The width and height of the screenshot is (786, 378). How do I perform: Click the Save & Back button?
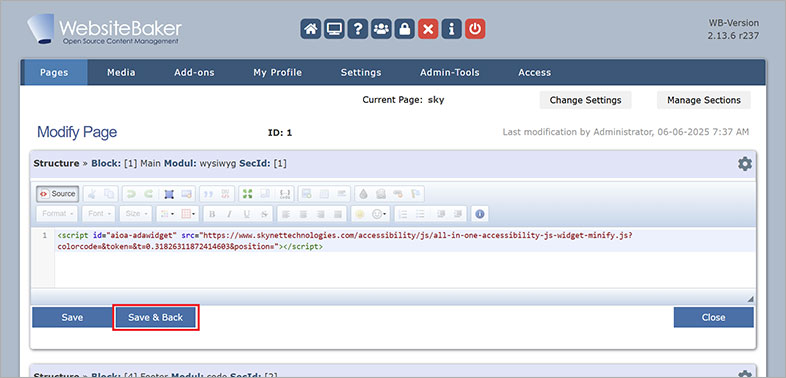[x=155, y=317]
